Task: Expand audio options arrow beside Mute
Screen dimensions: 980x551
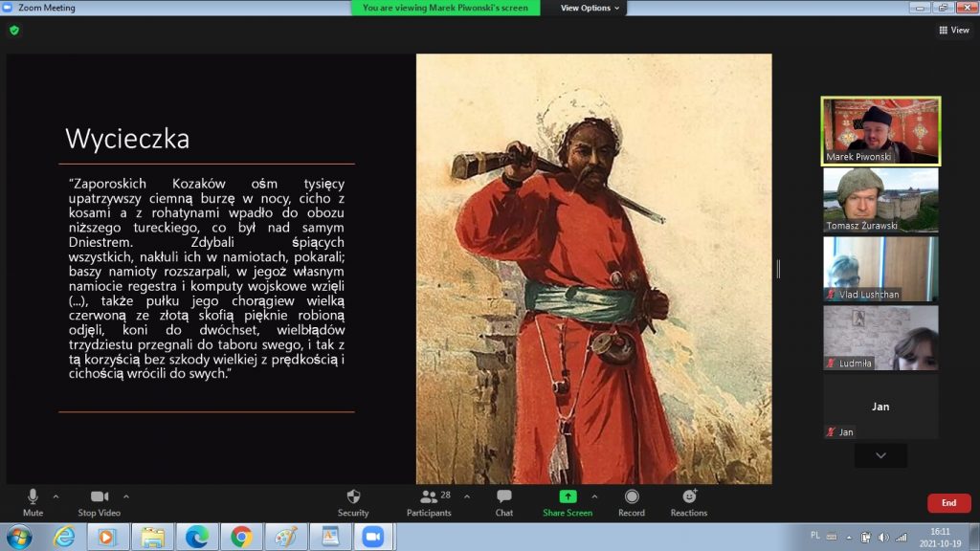Action: (x=56, y=496)
